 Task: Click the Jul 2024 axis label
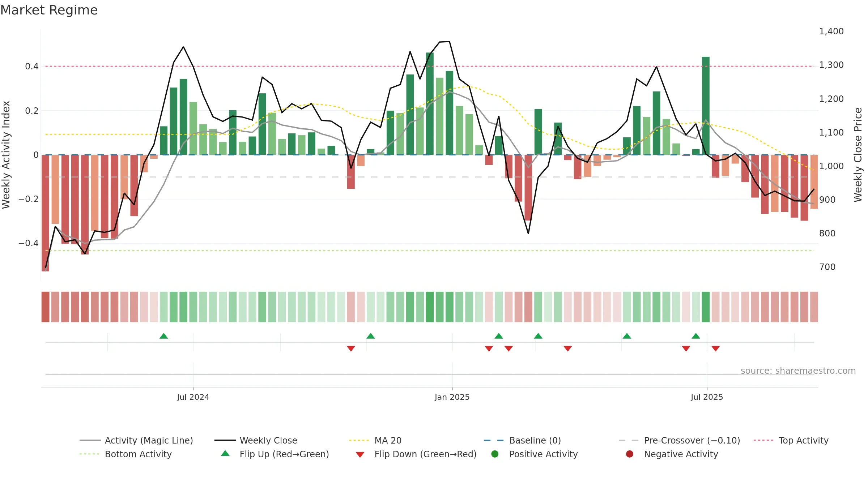193,397
